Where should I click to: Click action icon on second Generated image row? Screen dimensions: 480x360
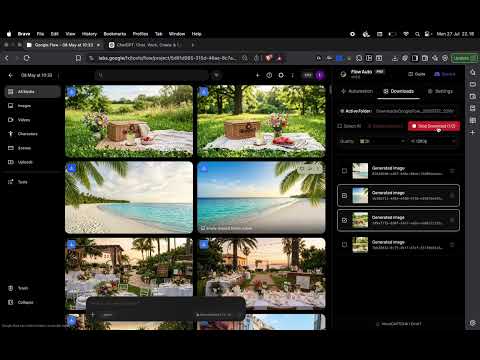452,195
